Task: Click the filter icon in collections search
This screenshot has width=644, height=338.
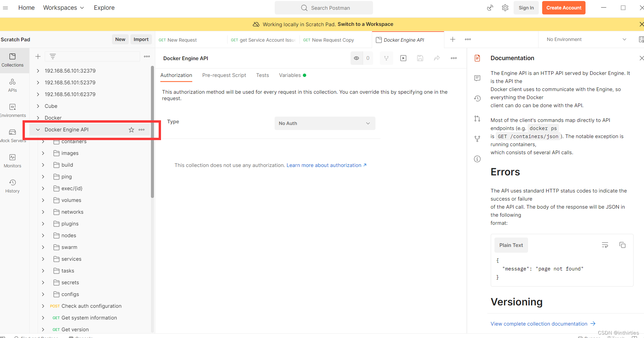Action: pos(53,56)
